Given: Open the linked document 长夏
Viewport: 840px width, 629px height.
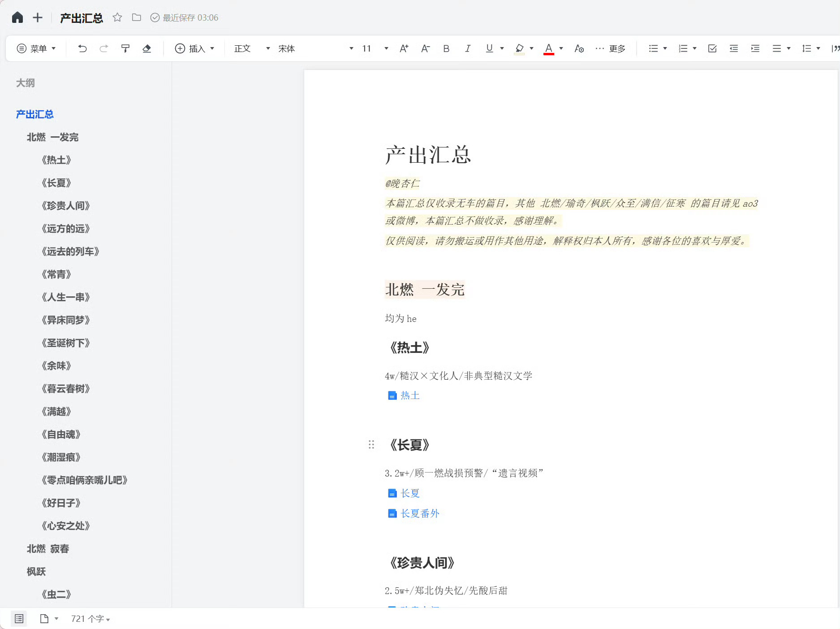Looking at the screenshot, I should (x=404, y=493).
